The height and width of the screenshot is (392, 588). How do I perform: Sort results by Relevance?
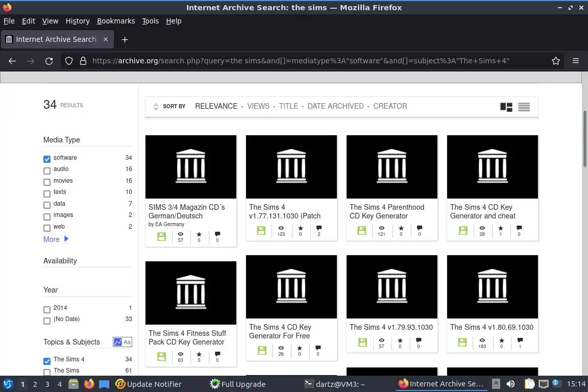tap(216, 106)
